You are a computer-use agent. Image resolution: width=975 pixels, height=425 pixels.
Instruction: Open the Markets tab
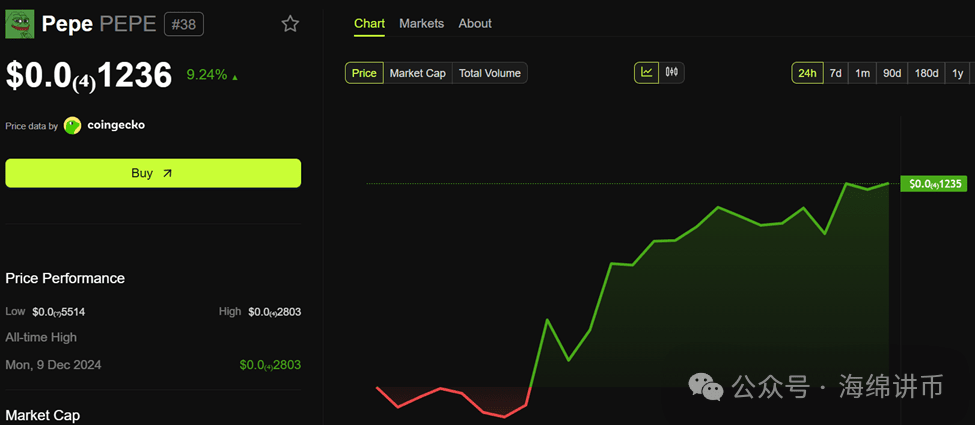coord(422,24)
